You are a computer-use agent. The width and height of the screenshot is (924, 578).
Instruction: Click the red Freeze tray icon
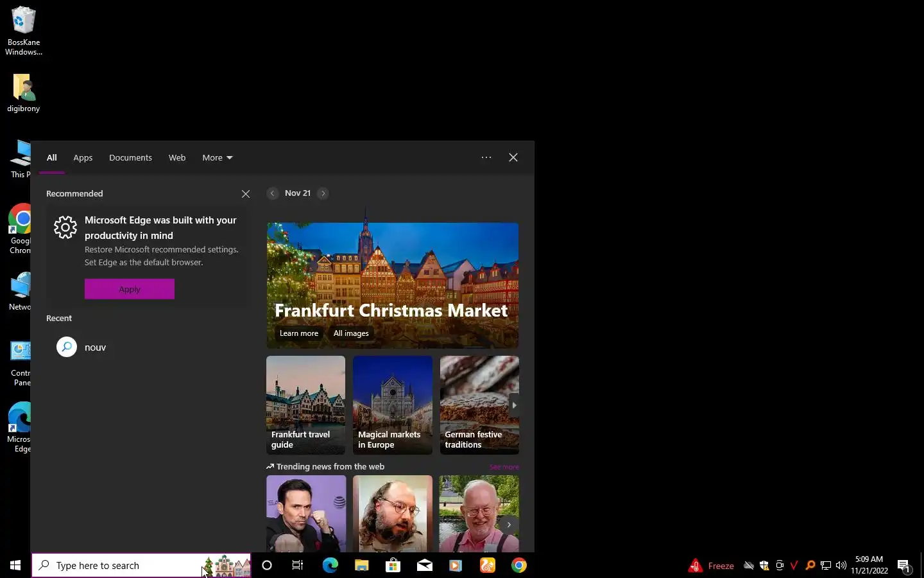click(711, 566)
